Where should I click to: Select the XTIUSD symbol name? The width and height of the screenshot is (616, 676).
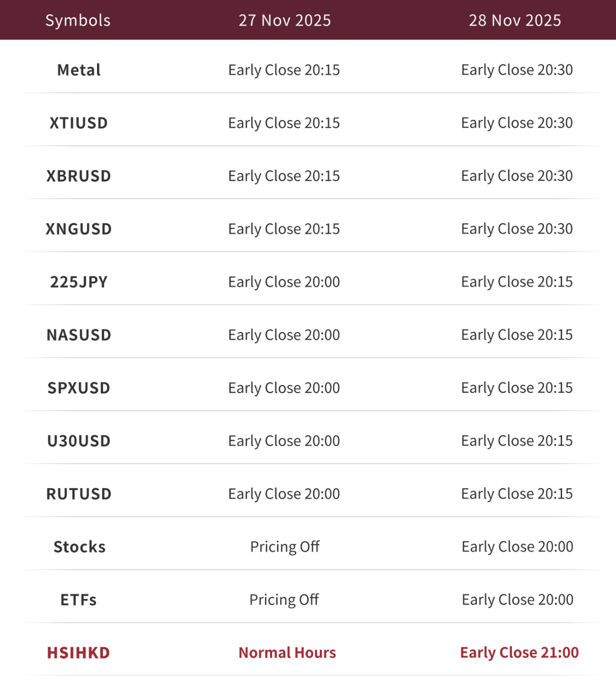coord(79,123)
